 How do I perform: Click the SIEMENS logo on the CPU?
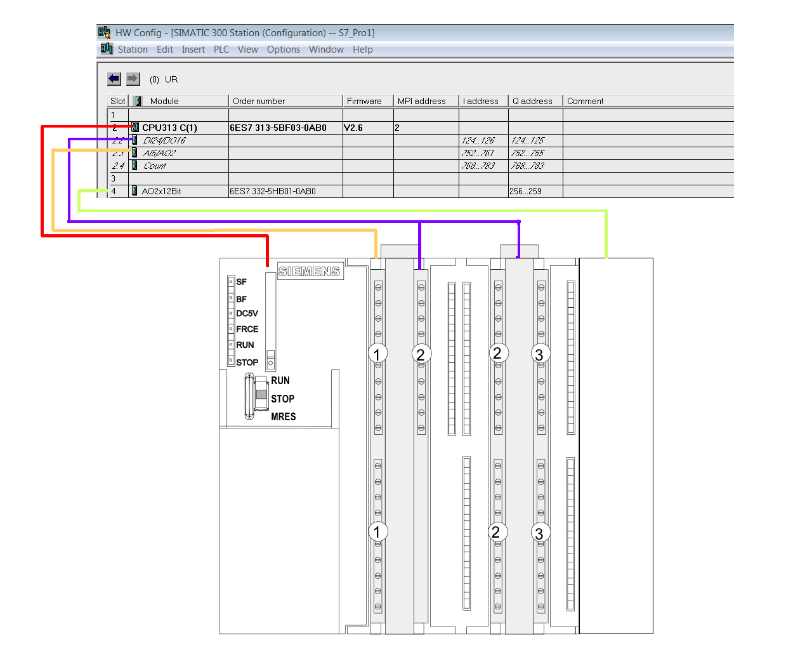click(310, 271)
